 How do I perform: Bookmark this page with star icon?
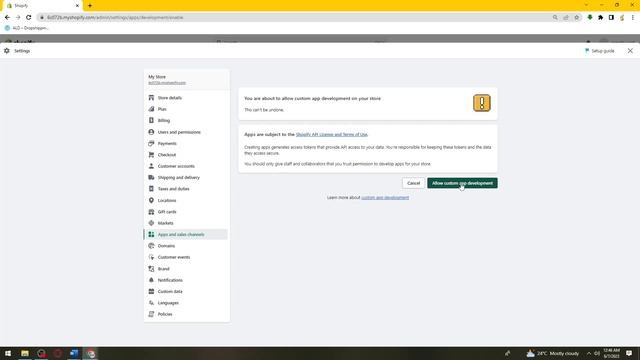(576, 18)
